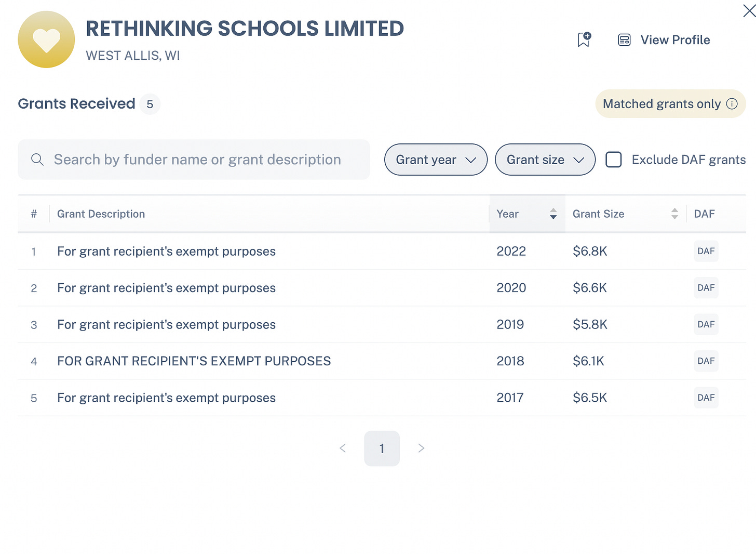The image size is (756, 554).
Task: Focus the funder name search field
Action: point(194,160)
